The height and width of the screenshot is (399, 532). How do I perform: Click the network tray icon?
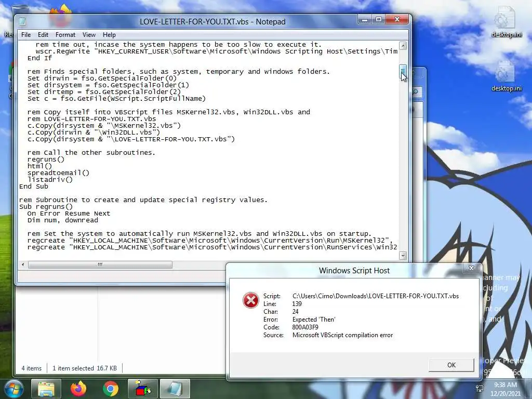480,389
